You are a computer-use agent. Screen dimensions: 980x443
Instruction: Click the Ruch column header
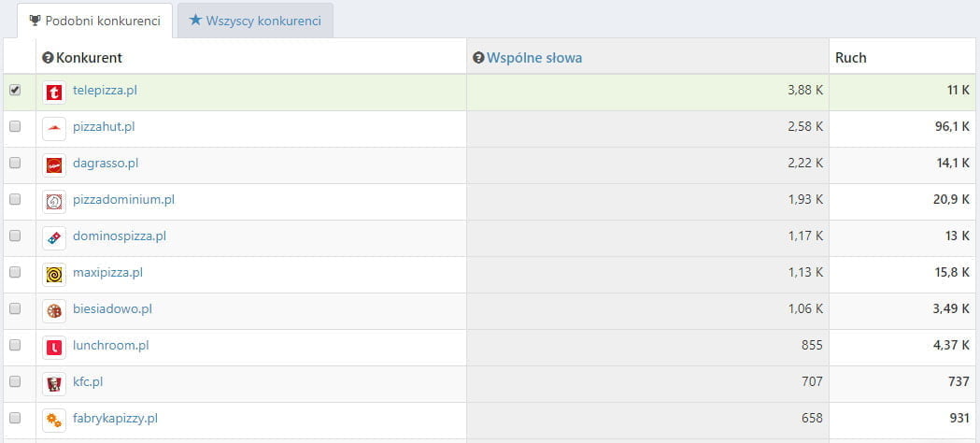point(850,58)
